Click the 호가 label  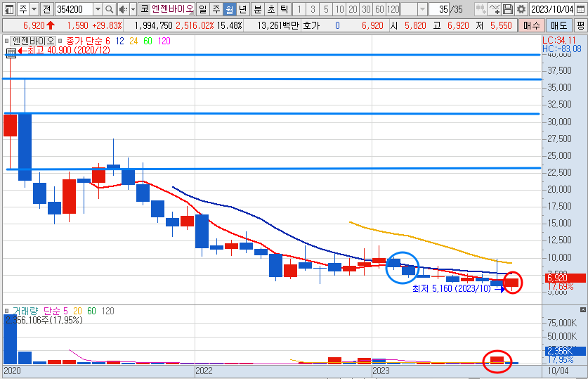(311, 25)
